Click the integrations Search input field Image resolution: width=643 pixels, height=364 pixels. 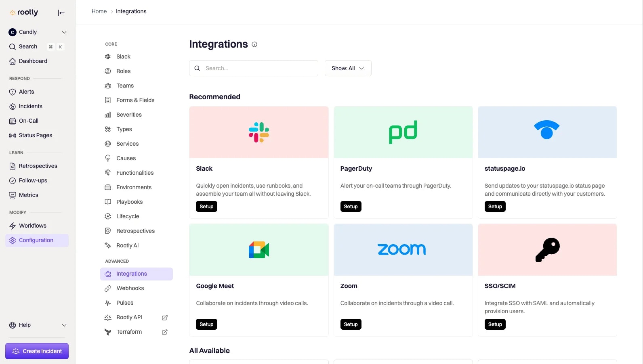coord(254,69)
